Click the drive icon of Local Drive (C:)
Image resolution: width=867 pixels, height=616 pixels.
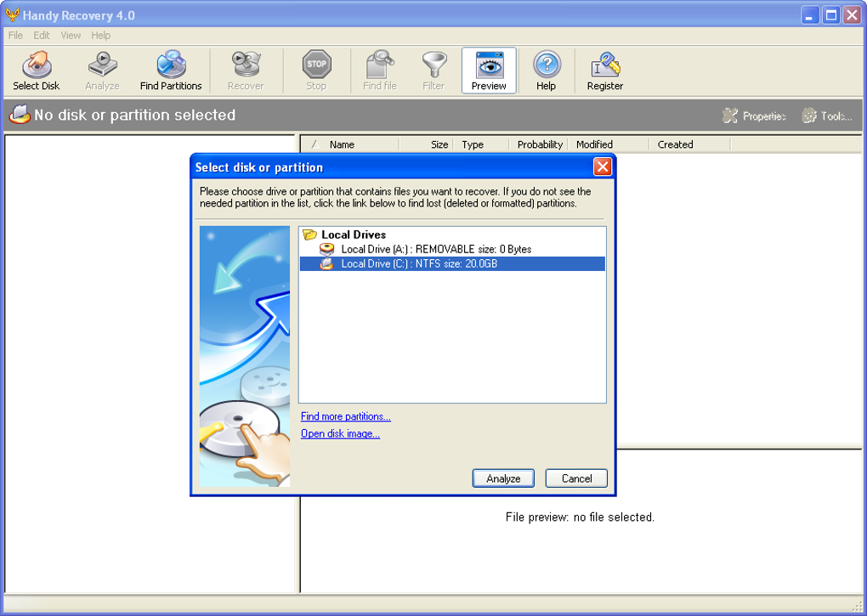pos(326,263)
